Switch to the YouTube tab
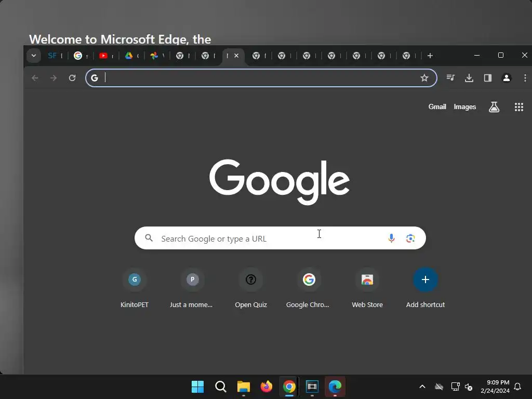The width and height of the screenshot is (532, 399). tap(106, 56)
